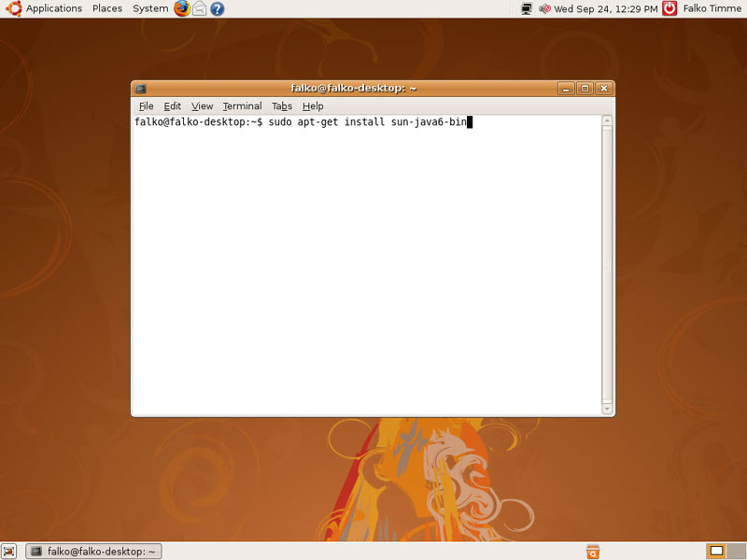The height and width of the screenshot is (560, 747).
Task: Click the date and time clock
Action: coord(605,8)
